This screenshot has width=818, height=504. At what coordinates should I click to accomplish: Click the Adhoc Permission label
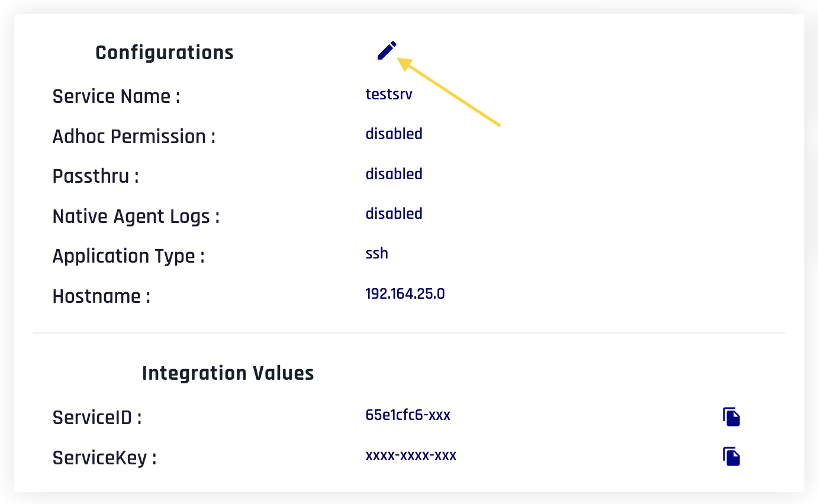(x=134, y=137)
